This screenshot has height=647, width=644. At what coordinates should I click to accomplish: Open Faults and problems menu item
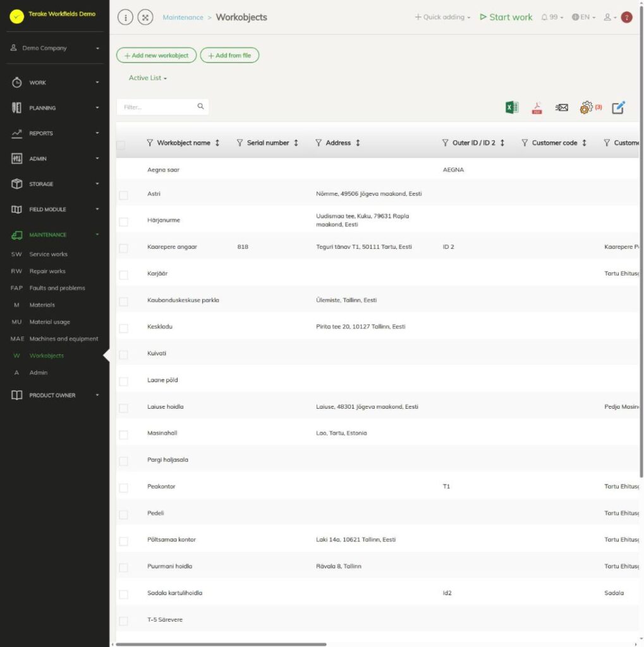[57, 288]
